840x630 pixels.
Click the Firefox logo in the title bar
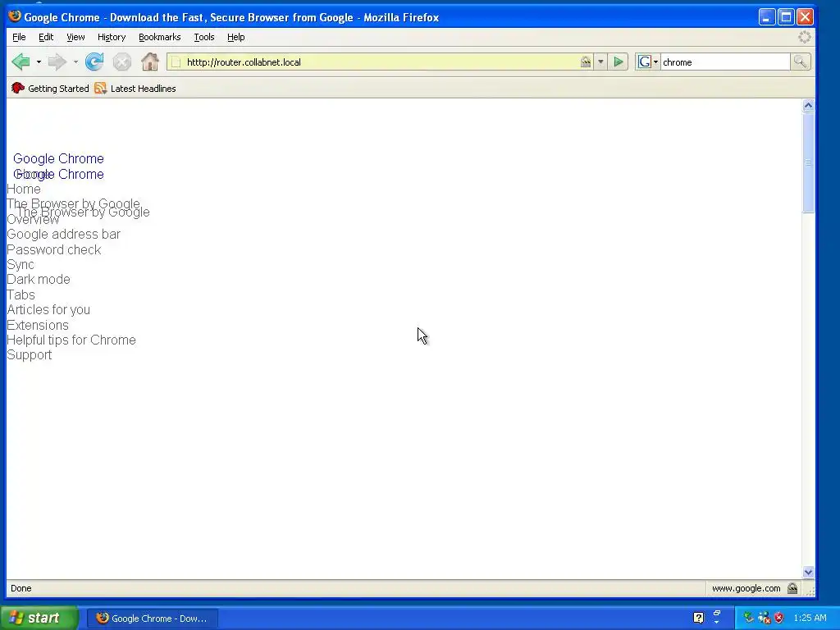pyautogui.click(x=15, y=16)
